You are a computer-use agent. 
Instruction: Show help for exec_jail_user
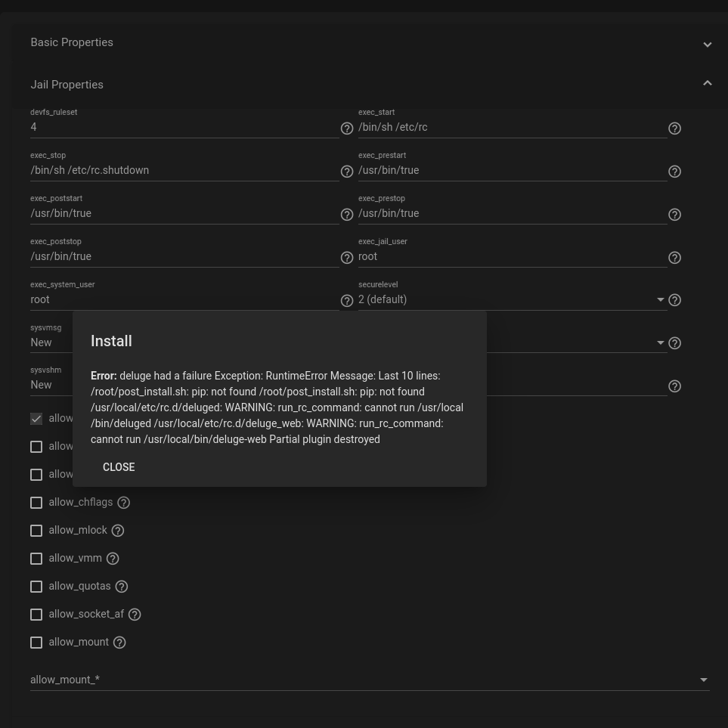pyautogui.click(x=674, y=258)
